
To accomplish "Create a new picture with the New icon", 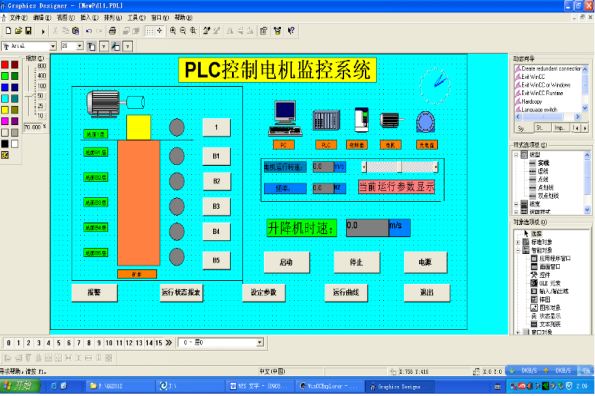I will [8, 31].
